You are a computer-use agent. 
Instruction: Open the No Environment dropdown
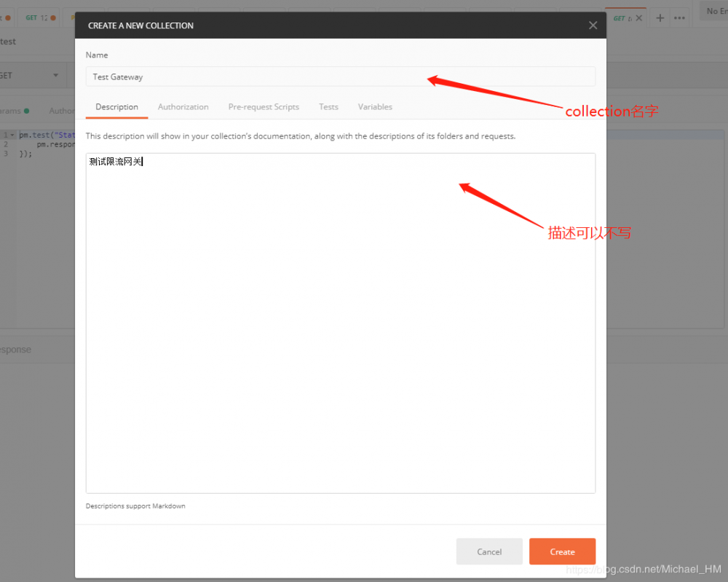[x=715, y=11]
